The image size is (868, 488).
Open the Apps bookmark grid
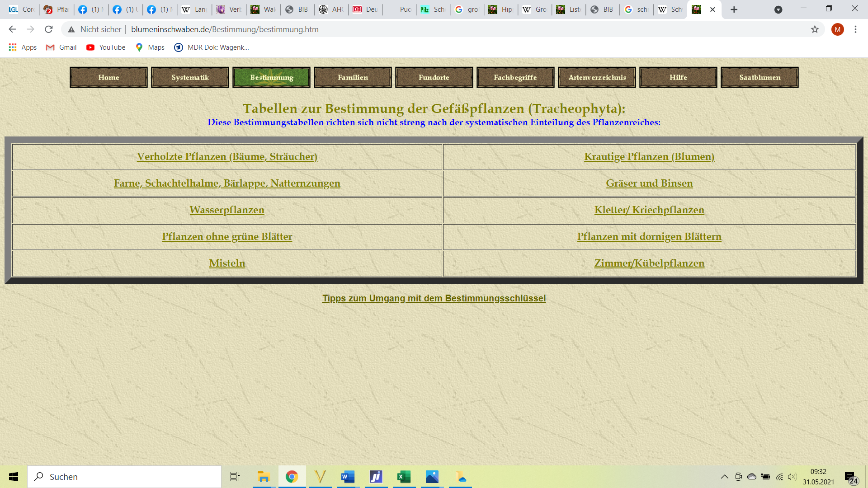[x=23, y=47]
